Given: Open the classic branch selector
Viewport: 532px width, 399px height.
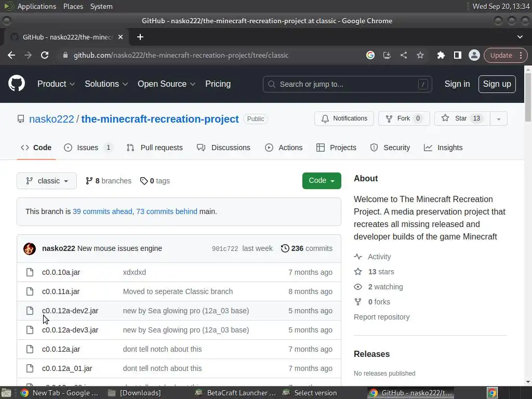Looking at the screenshot, I should click(x=47, y=181).
